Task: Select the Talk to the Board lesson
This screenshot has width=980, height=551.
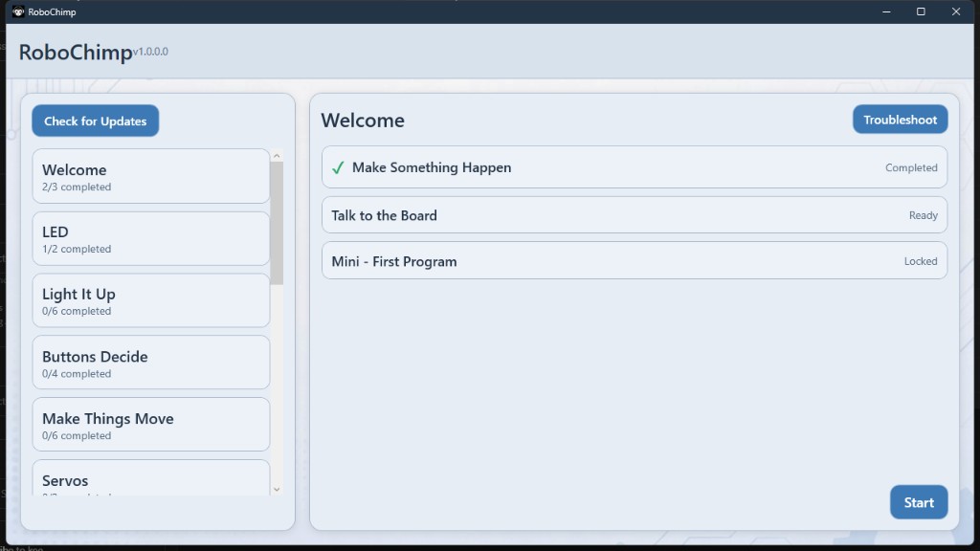Action: [635, 215]
